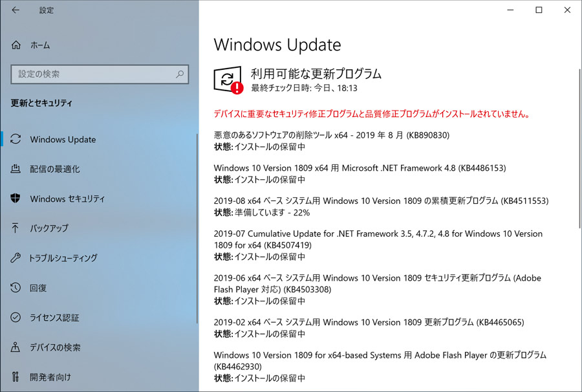Click the 設定 window title text

(x=47, y=10)
